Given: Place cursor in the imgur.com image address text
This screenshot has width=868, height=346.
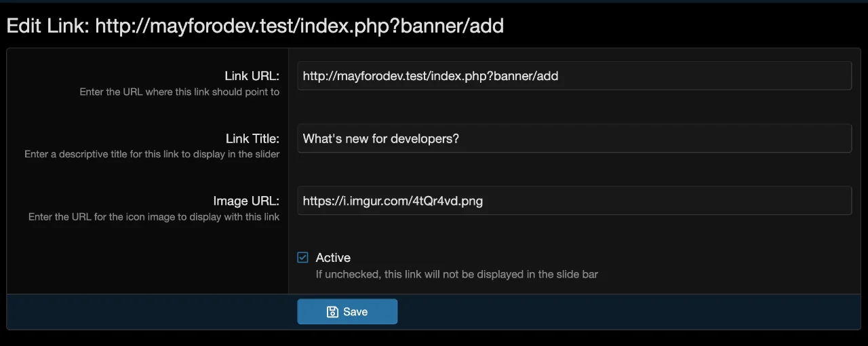Looking at the screenshot, I should coord(393,201).
